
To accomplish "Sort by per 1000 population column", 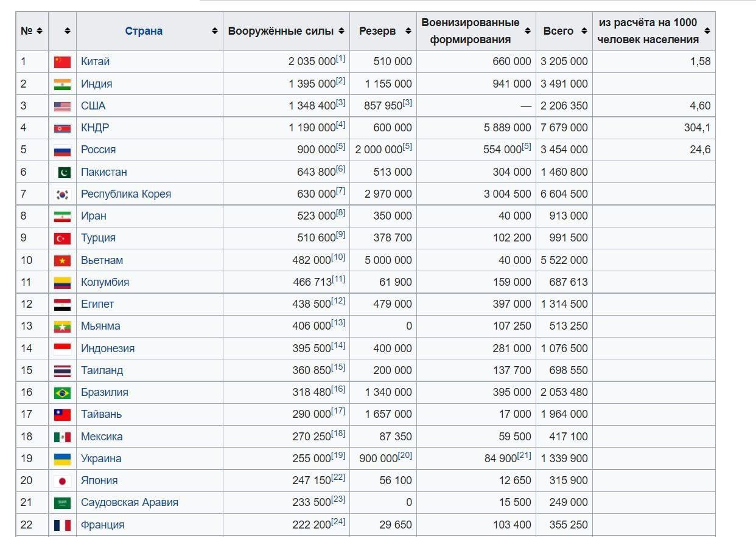I will [x=707, y=31].
